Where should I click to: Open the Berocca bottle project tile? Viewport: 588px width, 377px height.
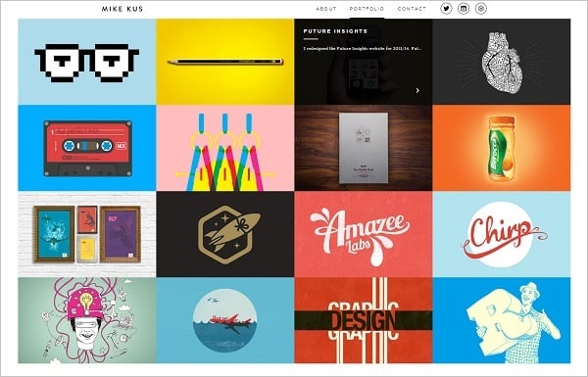[x=502, y=148]
